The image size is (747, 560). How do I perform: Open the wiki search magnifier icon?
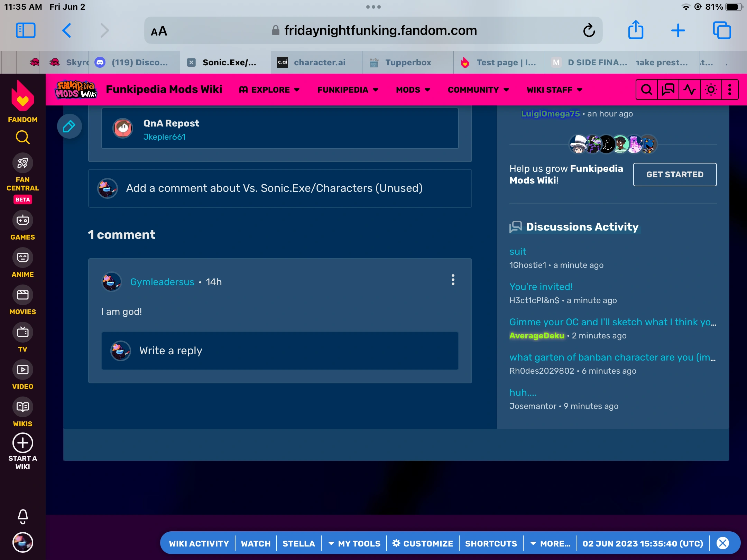tap(646, 90)
